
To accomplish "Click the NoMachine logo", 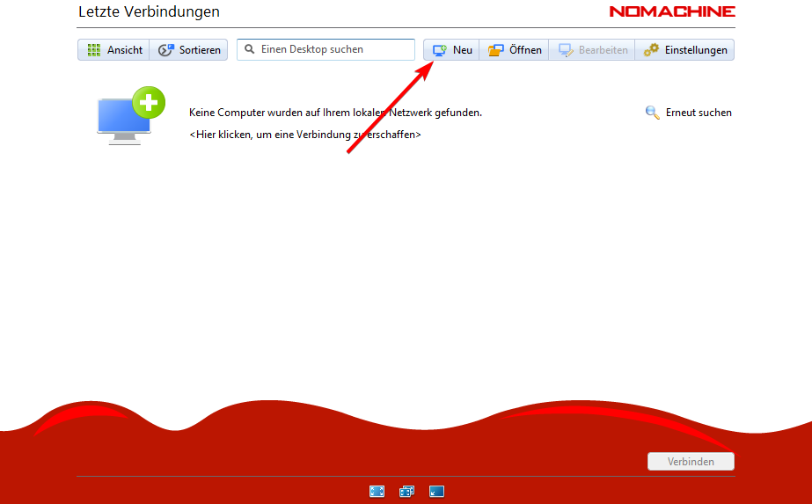I will (671, 12).
